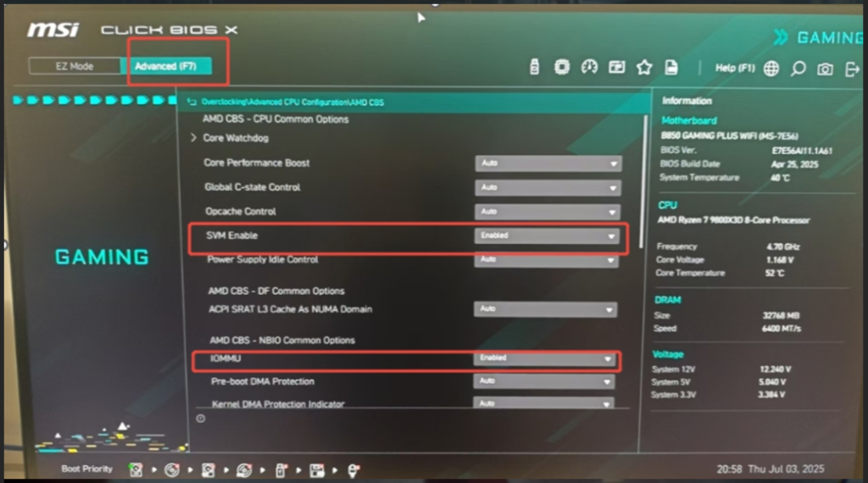Open the gauge hardware monitor icon
The width and height of the screenshot is (868, 483).
(x=589, y=67)
